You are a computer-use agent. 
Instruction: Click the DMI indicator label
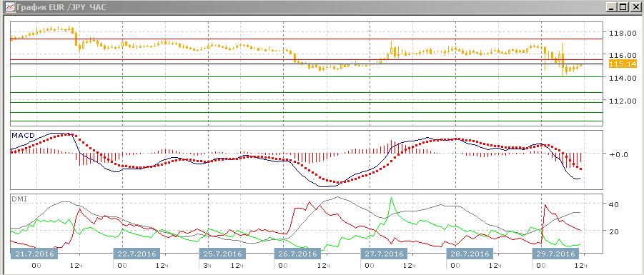point(19,199)
